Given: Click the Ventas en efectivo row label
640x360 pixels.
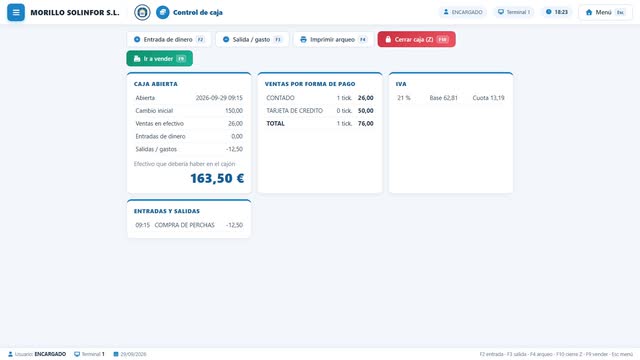Looking at the screenshot, I should pos(160,123).
